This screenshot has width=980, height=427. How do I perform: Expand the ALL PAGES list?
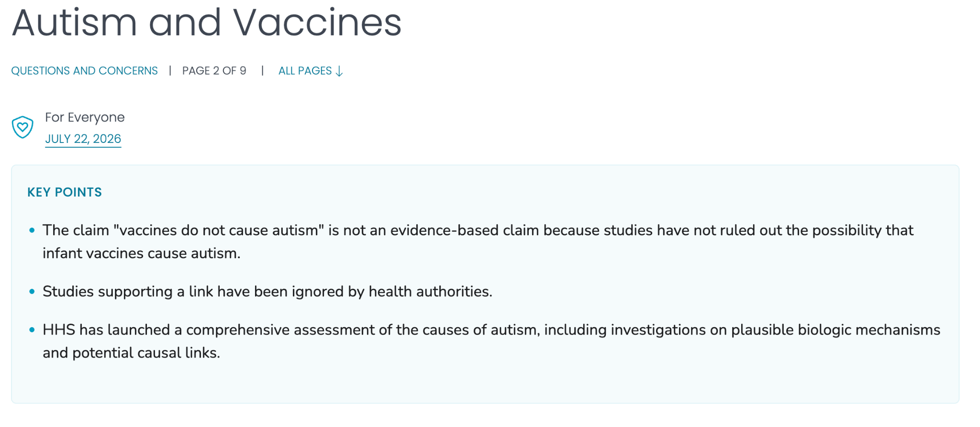[x=311, y=71]
